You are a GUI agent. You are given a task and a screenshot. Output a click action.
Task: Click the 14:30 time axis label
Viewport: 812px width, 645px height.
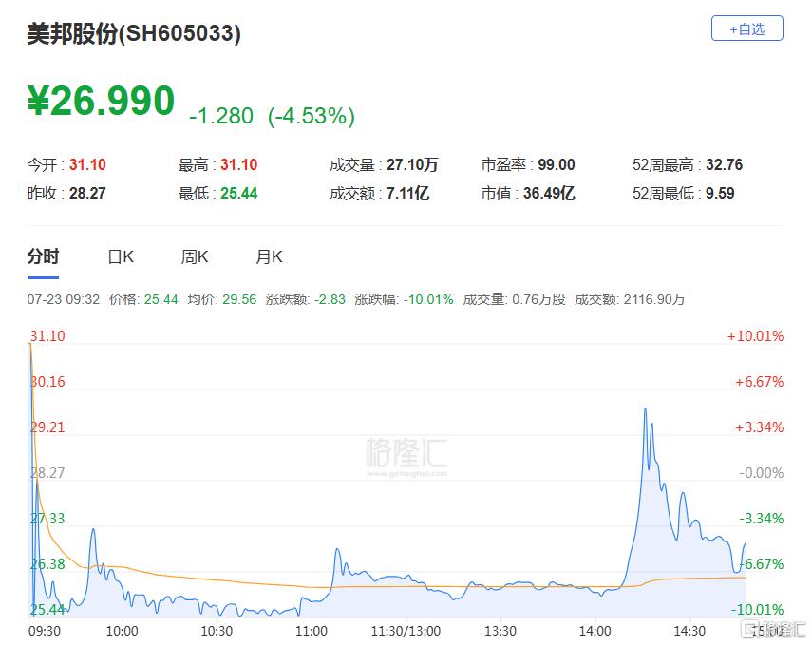689,631
